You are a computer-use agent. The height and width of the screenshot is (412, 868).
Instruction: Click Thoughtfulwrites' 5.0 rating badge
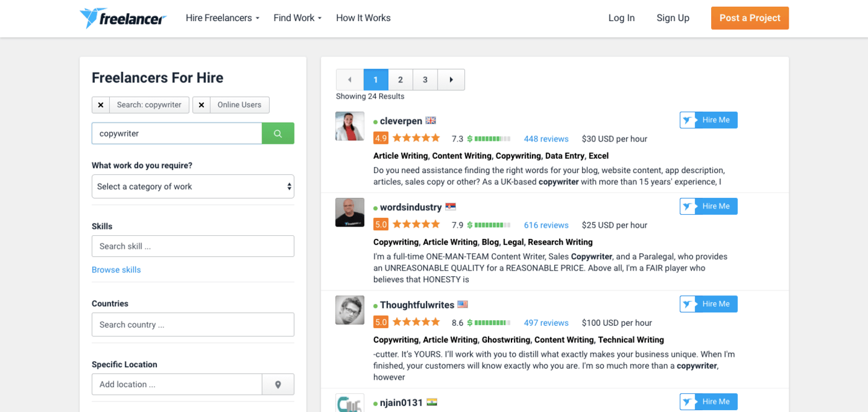tap(381, 322)
